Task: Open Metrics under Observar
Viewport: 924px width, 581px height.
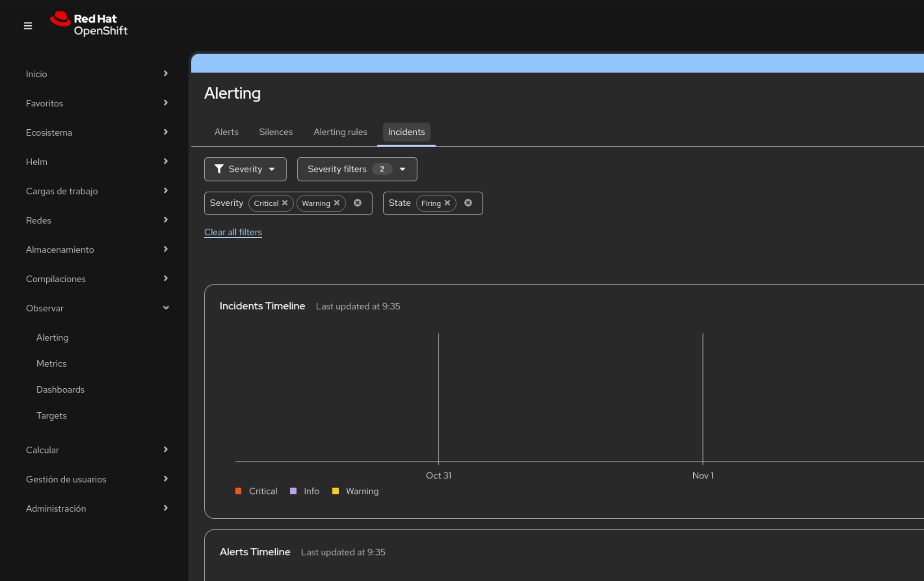Action: 51,364
